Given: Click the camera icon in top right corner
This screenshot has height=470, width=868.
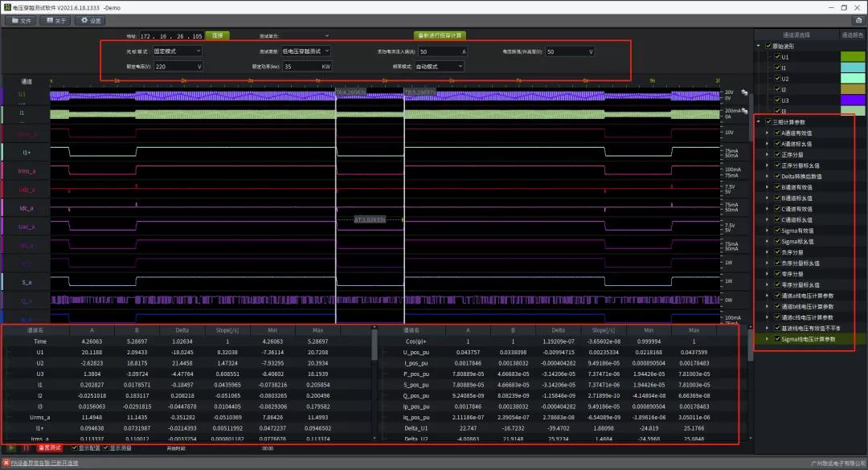Looking at the screenshot, I should click(x=858, y=20).
